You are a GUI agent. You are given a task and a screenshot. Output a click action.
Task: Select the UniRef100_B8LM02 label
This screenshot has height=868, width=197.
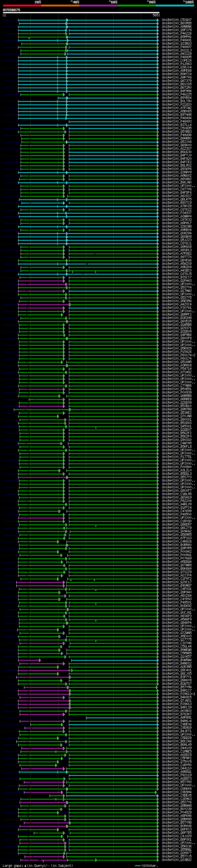pyautogui.click(x=177, y=165)
